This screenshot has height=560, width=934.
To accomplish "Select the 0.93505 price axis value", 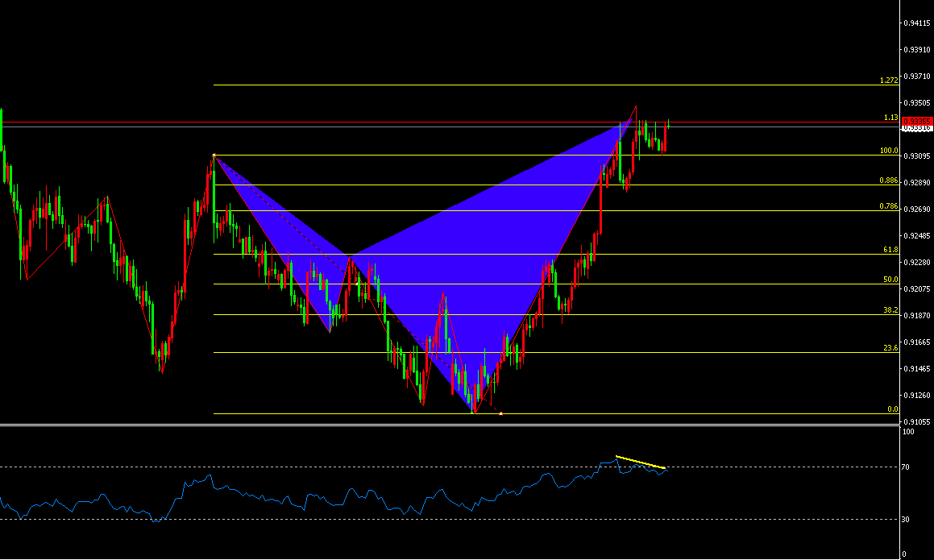I will click(x=917, y=102).
